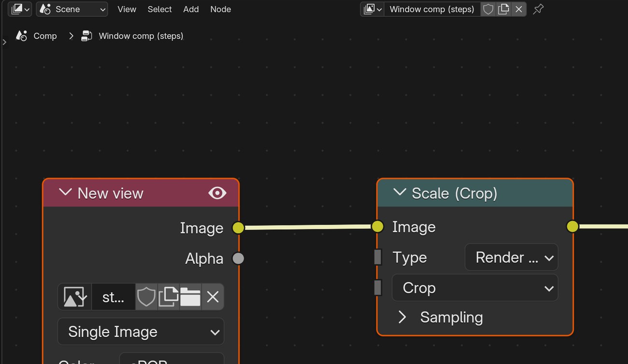Image resolution: width=628 pixels, height=364 pixels.
Task: Unlink the image in New view node
Action: tap(213, 296)
